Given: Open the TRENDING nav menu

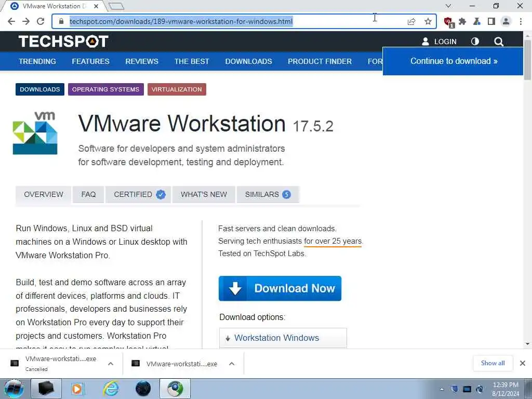Looking at the screenshot, I should tap(37, 61).
